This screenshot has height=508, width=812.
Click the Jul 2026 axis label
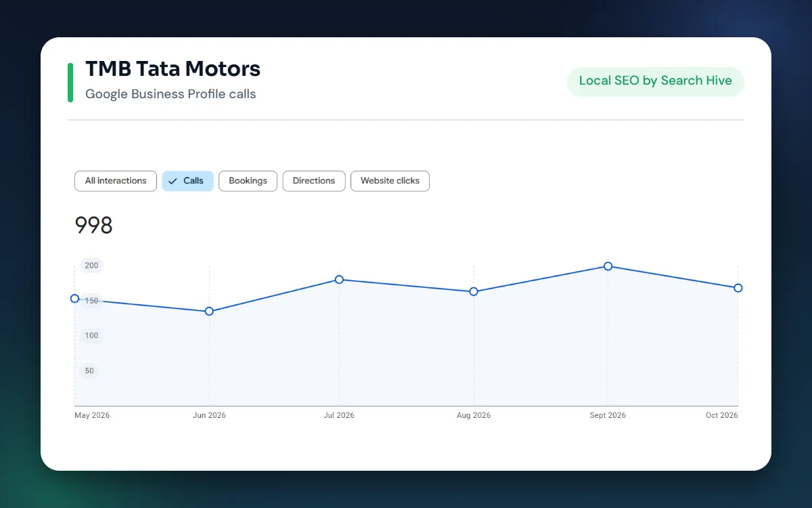click(339, 415)
